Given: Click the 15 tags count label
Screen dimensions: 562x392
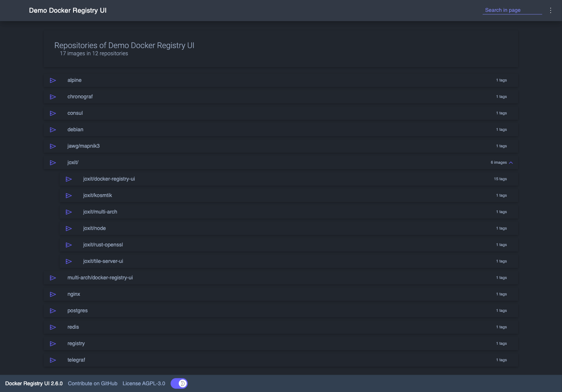Looking at the screenshot, I should coord(500,179).
